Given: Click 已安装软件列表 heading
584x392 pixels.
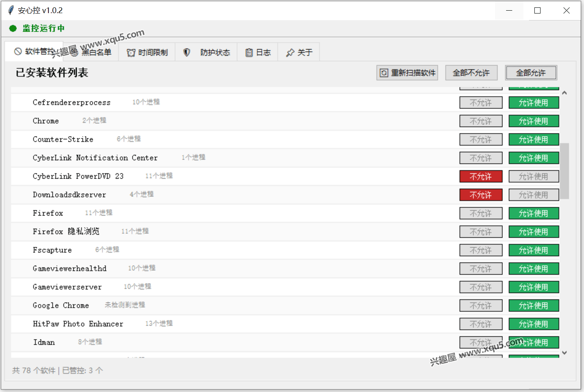Looking at the screenshot, I should click(52, 73).
